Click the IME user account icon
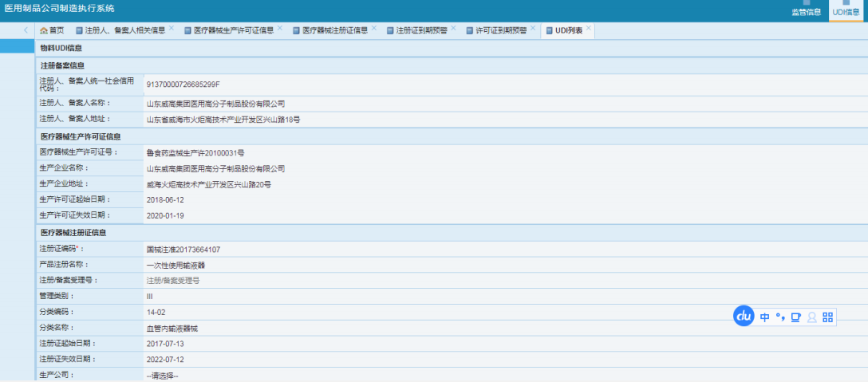Screen dimensions: 868x382 pos(812,317)
